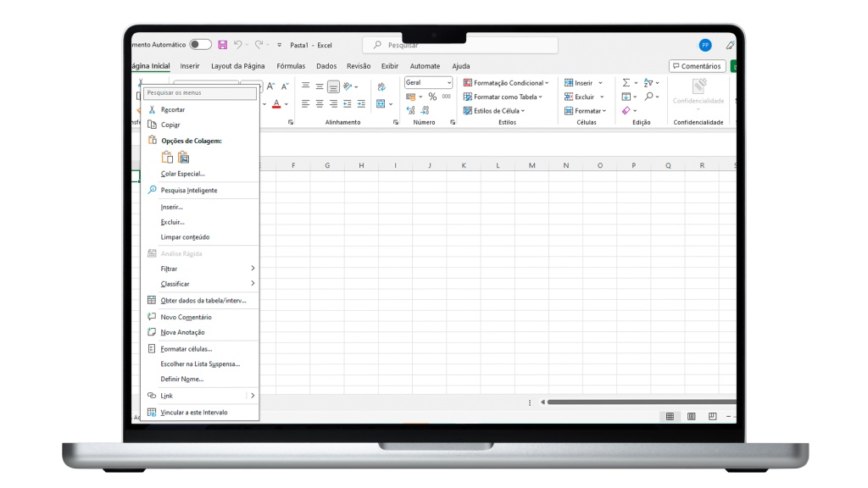This screenshot has width=868, height=488.
Task: Toggle the Salvamento Automático switch
Action: (200, 44)
